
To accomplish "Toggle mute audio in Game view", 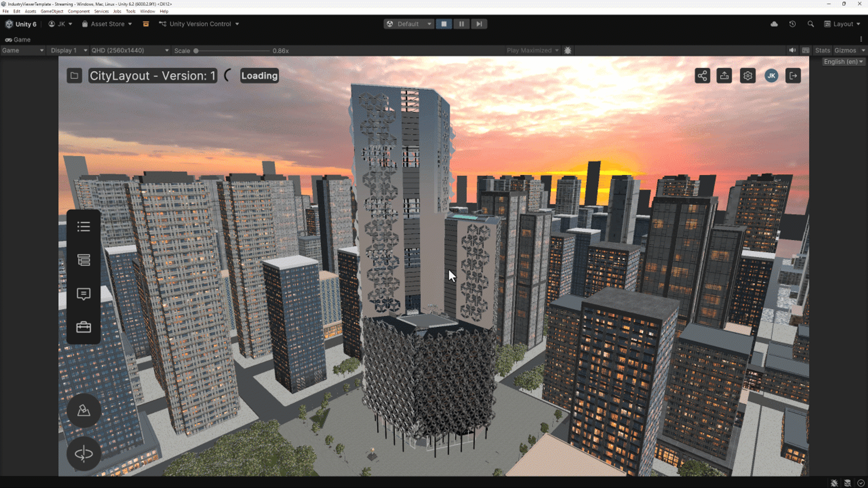I will click(x=792, y=50).
